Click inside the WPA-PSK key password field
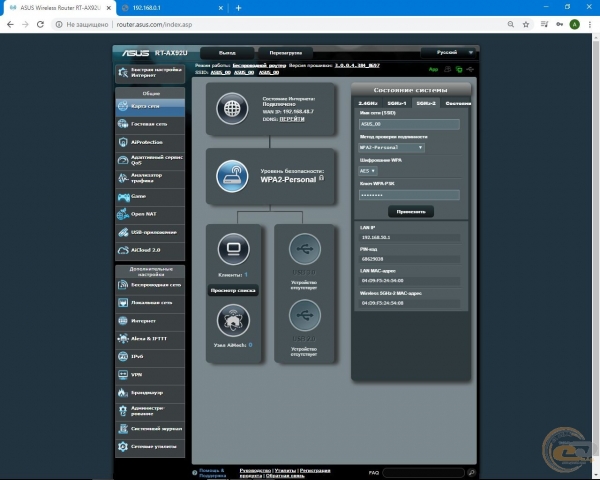This screenshot has height=480, width=600. (x=409, y=195)
